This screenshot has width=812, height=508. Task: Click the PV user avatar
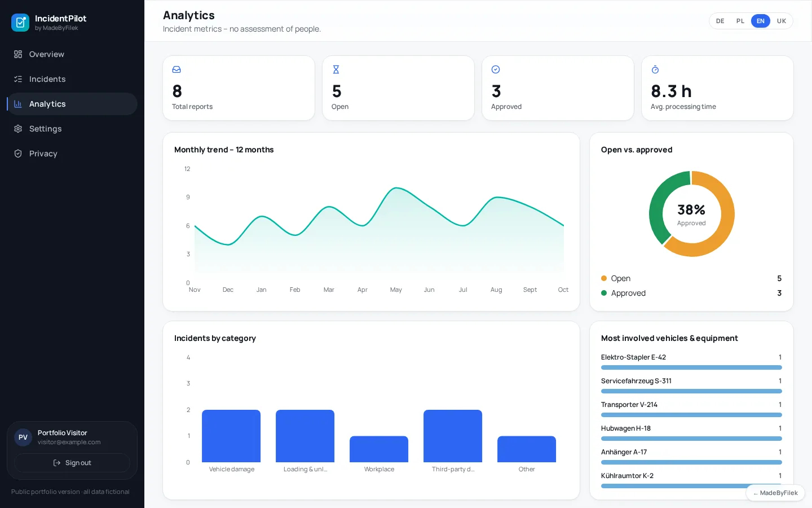23,437
